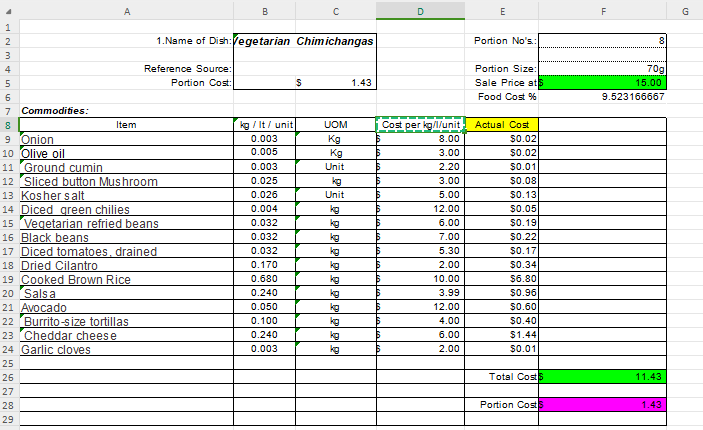Image resolution: width=703 pixels, height=430 pixels.
Task: Select column F header
Action: tap(603, 12)
